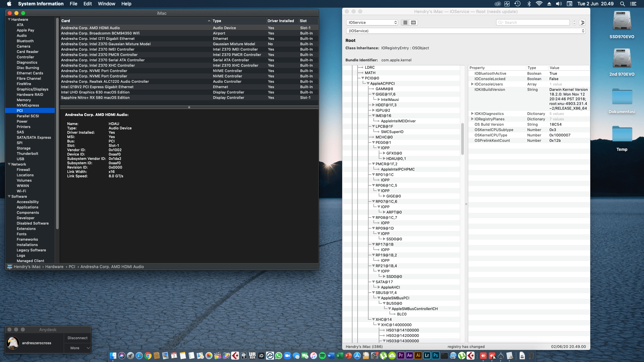Screen dimensions: 644x362
Task: Open the Window menu in the menu bar
Action: tap(106, 4)
